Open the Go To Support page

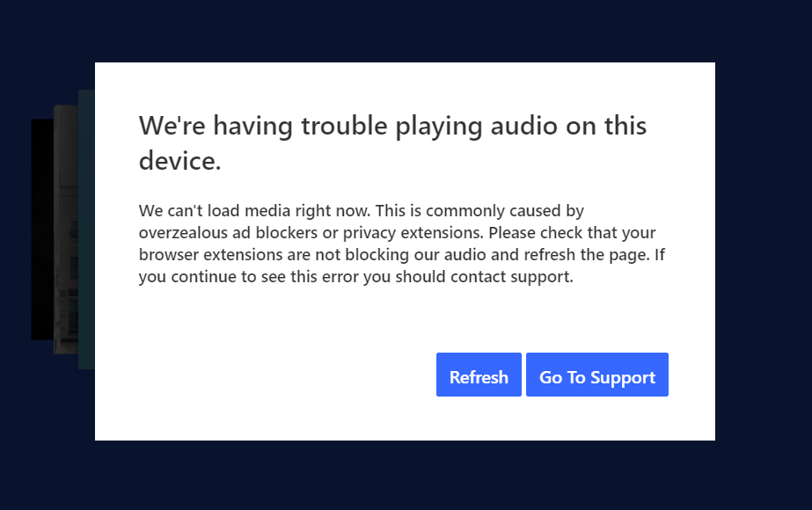(597, 375)
